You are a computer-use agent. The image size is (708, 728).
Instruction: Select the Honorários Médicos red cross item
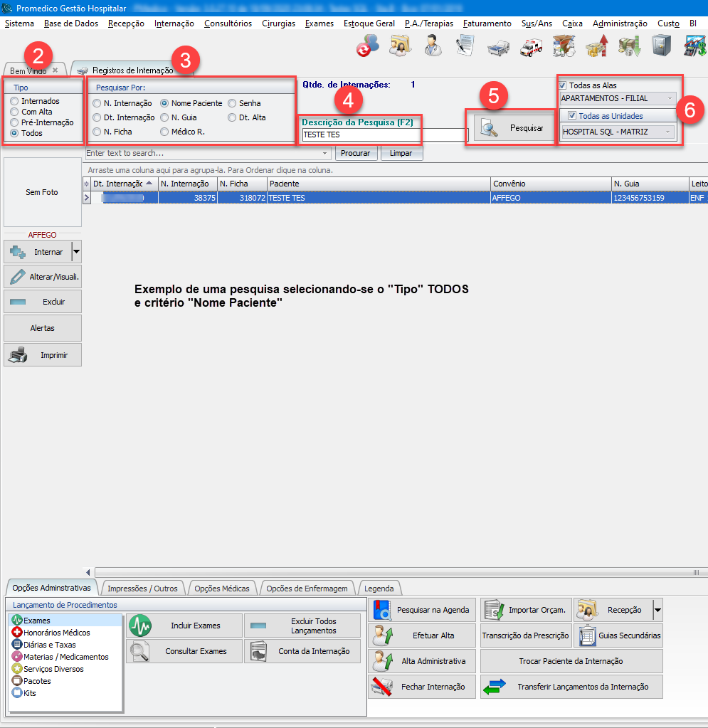pyautogui.click(x=56, y=633)
